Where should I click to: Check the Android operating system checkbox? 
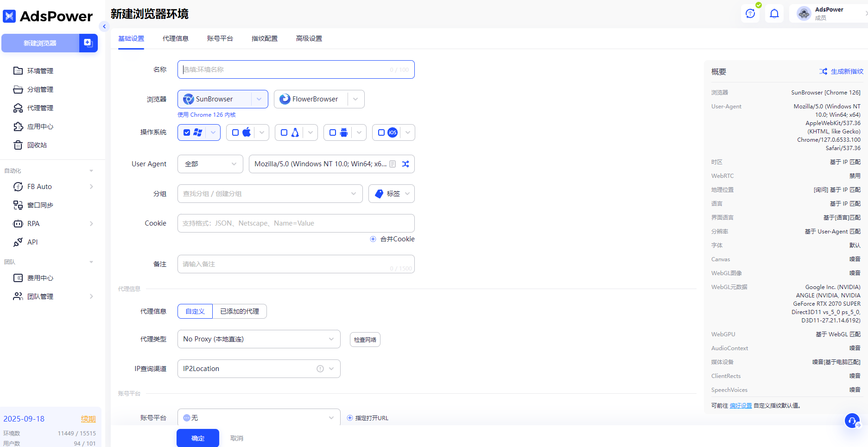click(x=333, y=132)
